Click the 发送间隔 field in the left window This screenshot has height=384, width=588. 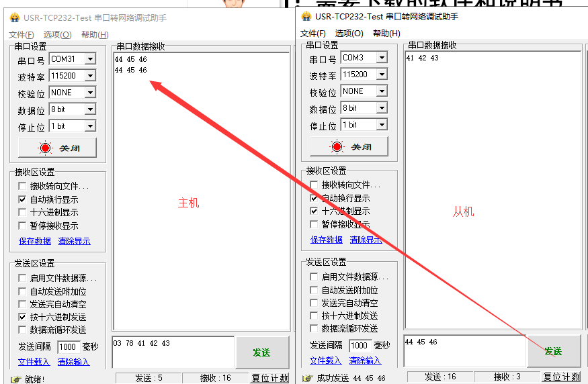(x=68, y=347)
